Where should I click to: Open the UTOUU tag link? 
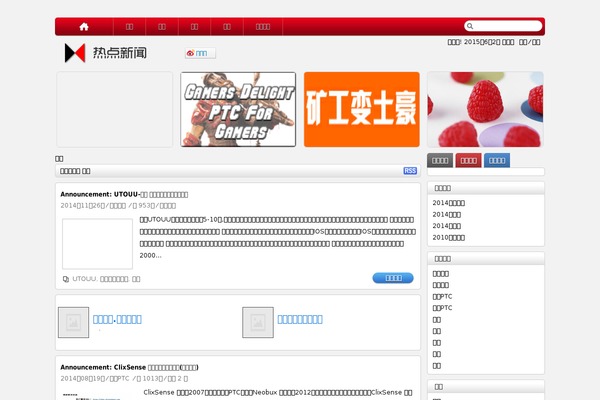pos(84,279)
